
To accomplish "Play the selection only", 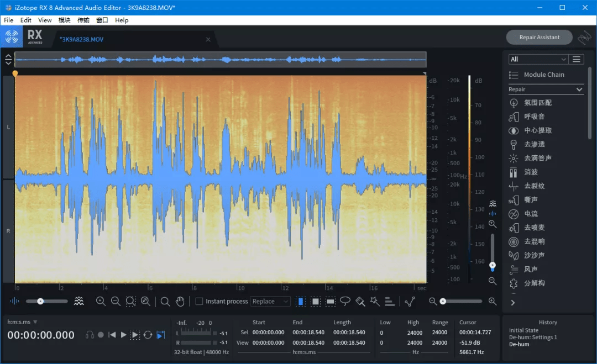I will [x=135, y=335].
